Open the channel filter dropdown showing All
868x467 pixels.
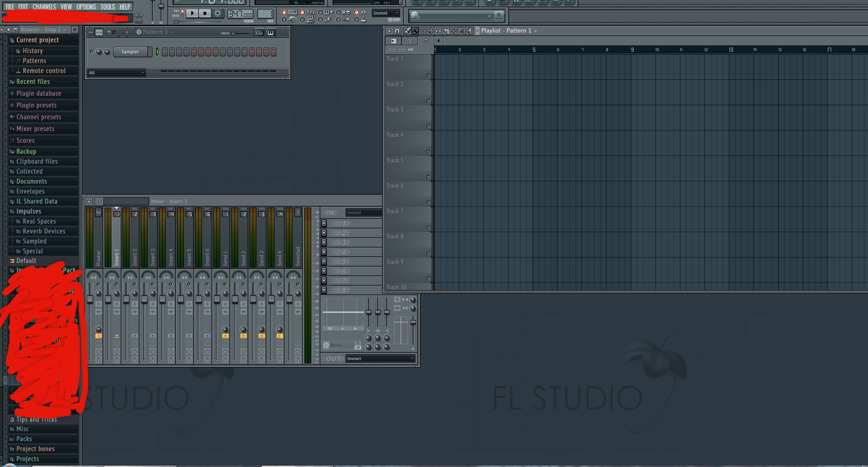[x=116, y=73]
